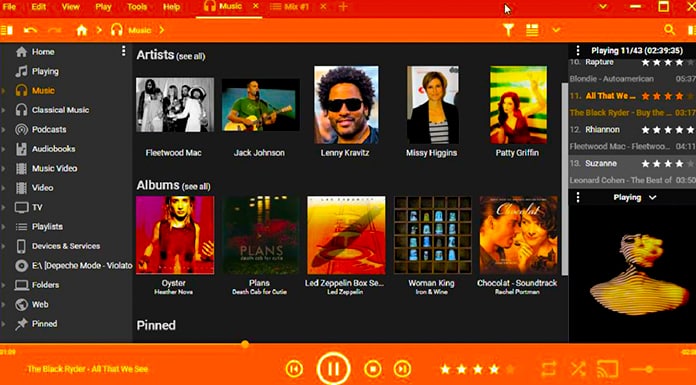The image size is (696, 385).
Task: Click the filter funnel icon in toolbar
Action: coord(509,30)
